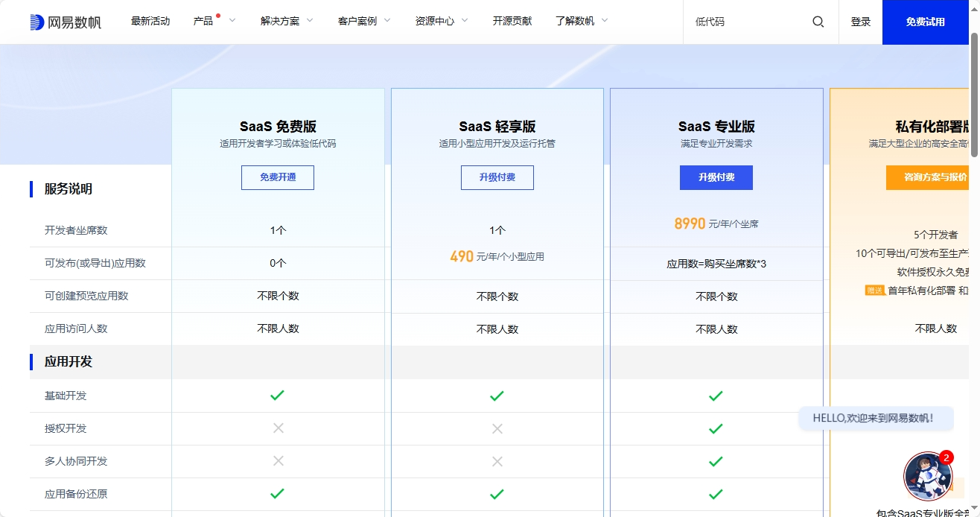Open the 开源贡献 menu item

(x=512, y=22)
